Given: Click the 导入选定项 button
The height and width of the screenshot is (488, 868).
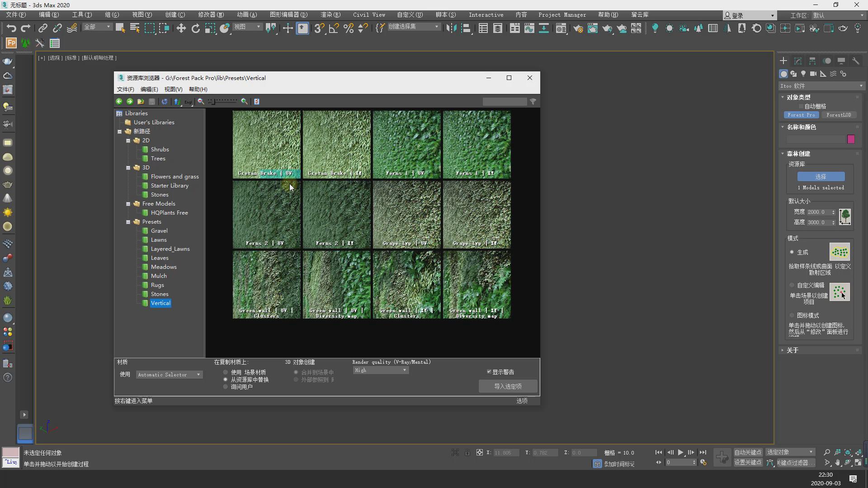Looking at the screenshot, I should tap(508, 386).
